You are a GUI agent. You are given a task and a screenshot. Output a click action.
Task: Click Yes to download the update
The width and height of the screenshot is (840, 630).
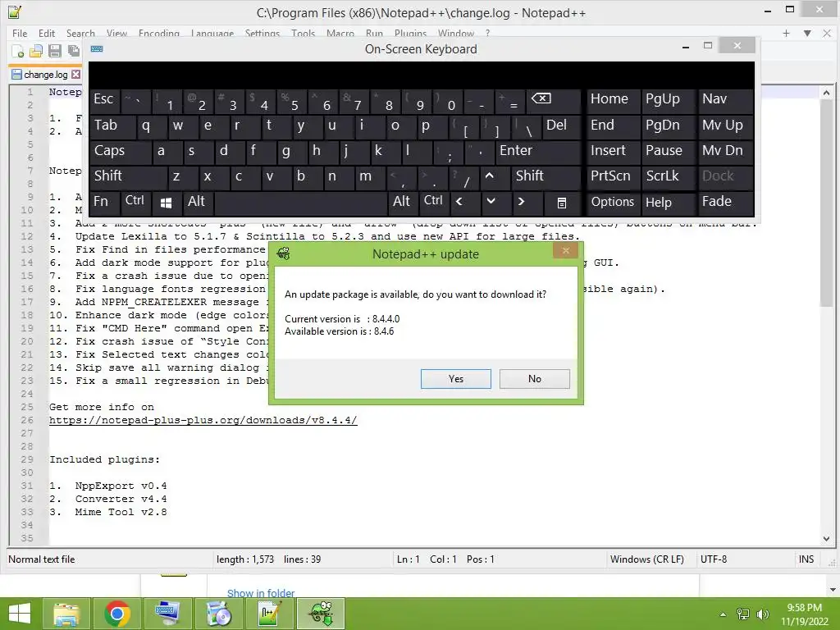coord(455,379)
